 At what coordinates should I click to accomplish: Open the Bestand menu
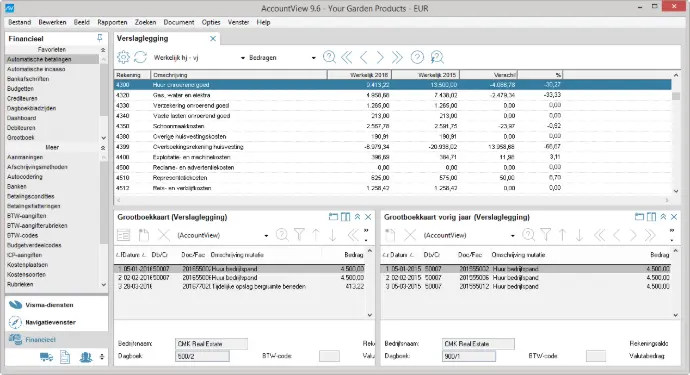click(19, 22)
